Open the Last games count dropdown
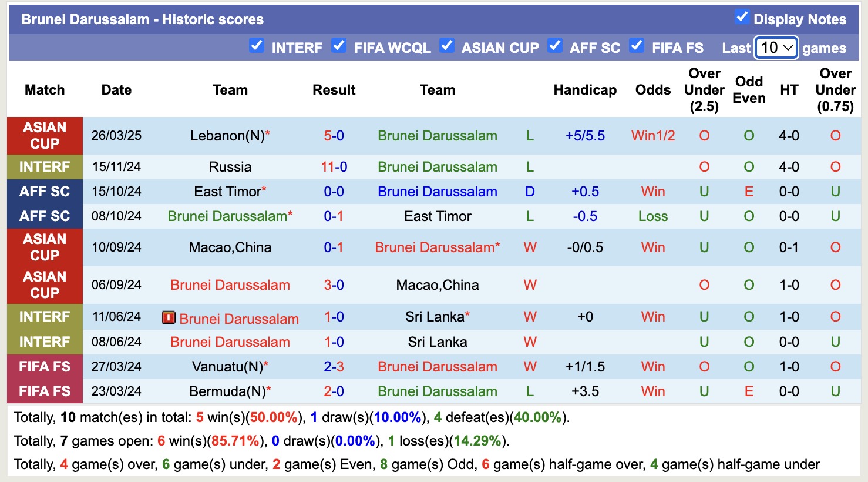The width and height of the screenshot is (868, 482). tap(776, 48)
